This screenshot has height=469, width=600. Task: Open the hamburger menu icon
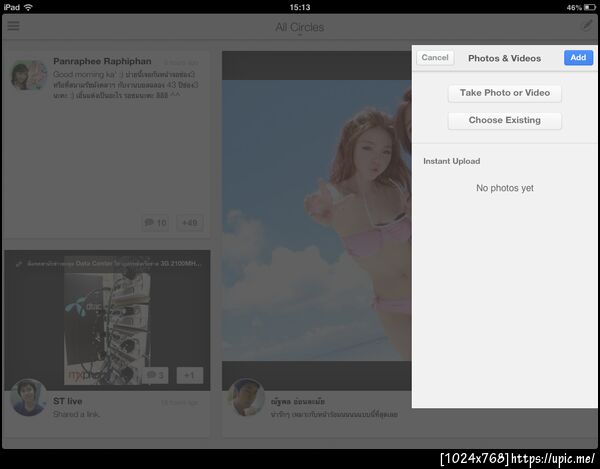[13, 26]
